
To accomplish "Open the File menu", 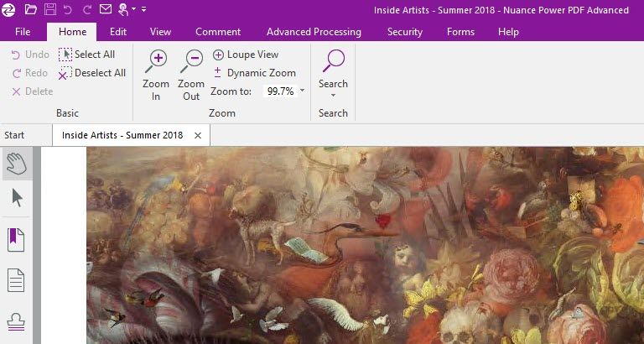I will (x=23, y=32).
